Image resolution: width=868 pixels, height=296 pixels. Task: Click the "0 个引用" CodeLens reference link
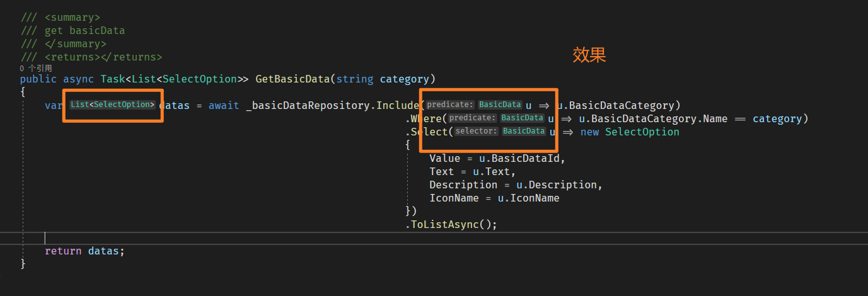click(36, 68)
